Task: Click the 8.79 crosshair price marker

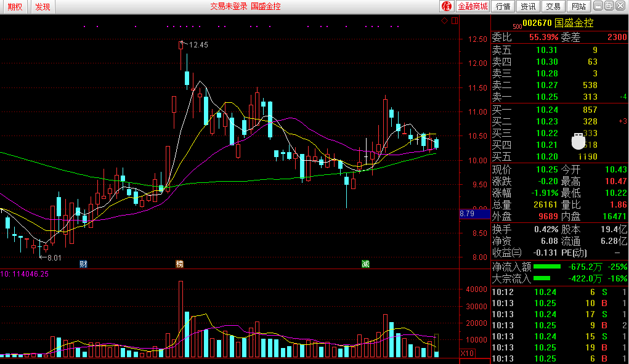Action: pos(474,214)
